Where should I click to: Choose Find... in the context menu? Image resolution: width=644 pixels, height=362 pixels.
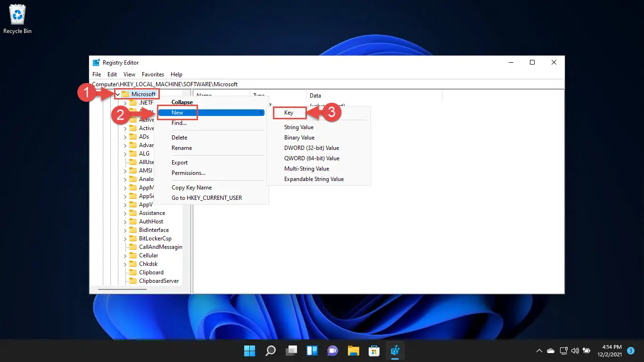click(x=212, y=123)
